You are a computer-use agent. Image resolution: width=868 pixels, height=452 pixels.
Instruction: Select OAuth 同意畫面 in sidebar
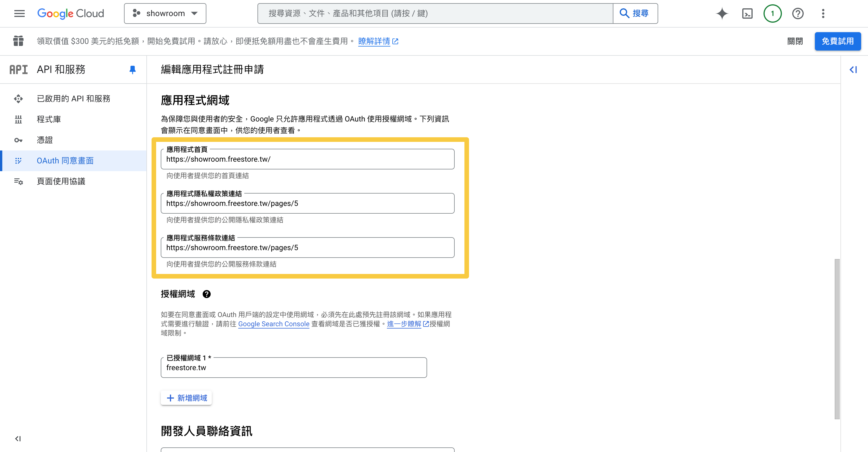73,161
